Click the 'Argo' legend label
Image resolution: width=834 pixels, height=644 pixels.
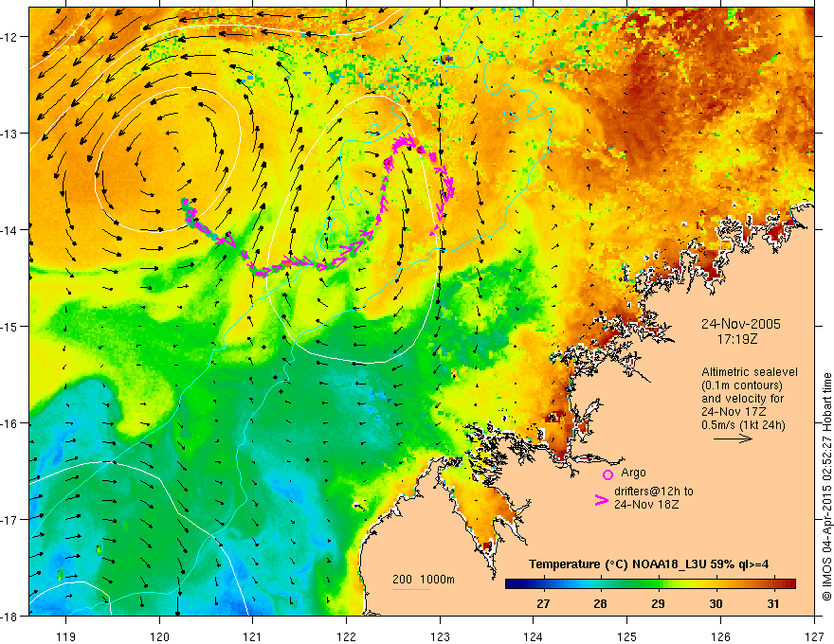633,473
